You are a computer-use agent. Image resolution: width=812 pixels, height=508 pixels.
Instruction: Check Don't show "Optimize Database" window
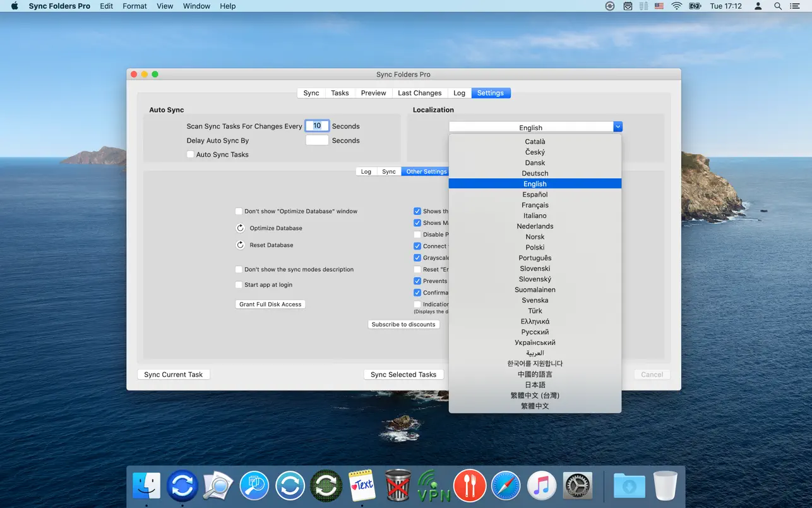(x=239, y=212)
